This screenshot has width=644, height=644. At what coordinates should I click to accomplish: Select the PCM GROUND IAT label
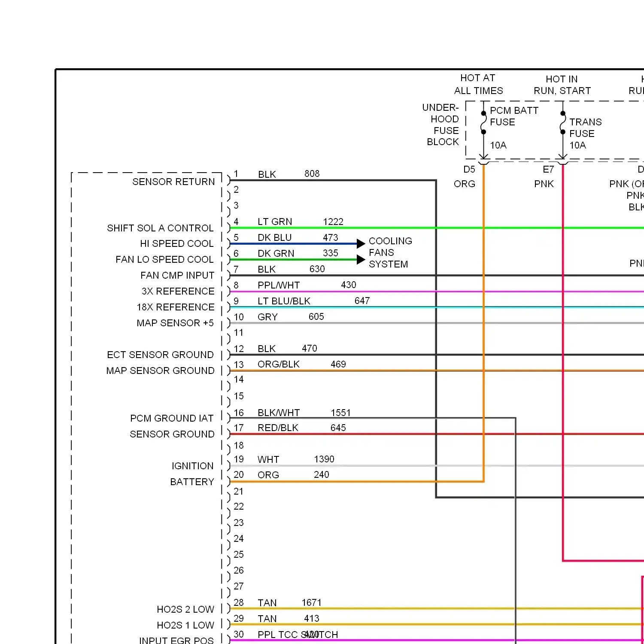(x=172, y=418)
